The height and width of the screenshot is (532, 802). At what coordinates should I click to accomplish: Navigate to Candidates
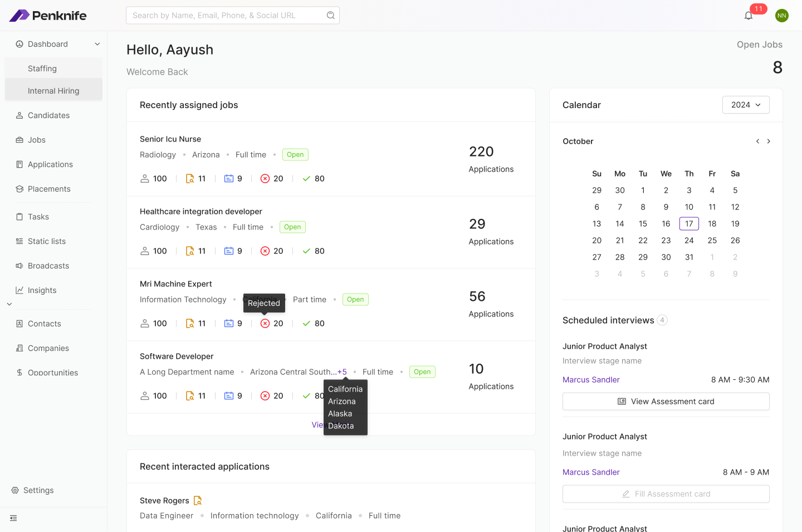49,115
